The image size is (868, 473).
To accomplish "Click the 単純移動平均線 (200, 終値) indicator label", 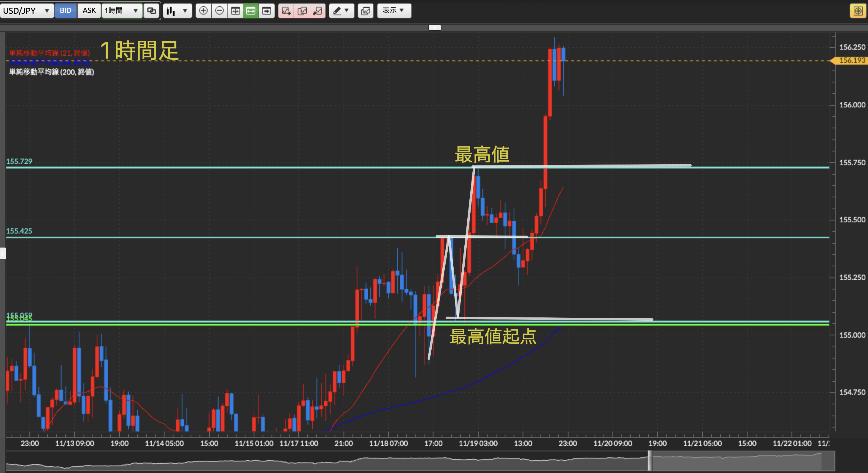I will coord(51,72).
